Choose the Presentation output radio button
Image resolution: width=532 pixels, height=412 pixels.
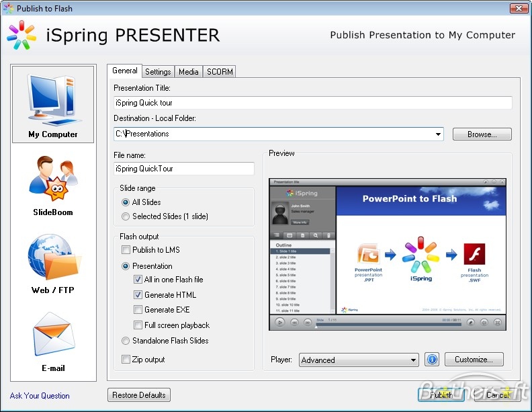[x=126, y=266]
